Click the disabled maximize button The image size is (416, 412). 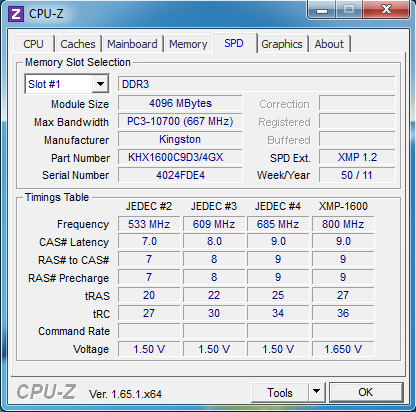[x=349, y=10]
